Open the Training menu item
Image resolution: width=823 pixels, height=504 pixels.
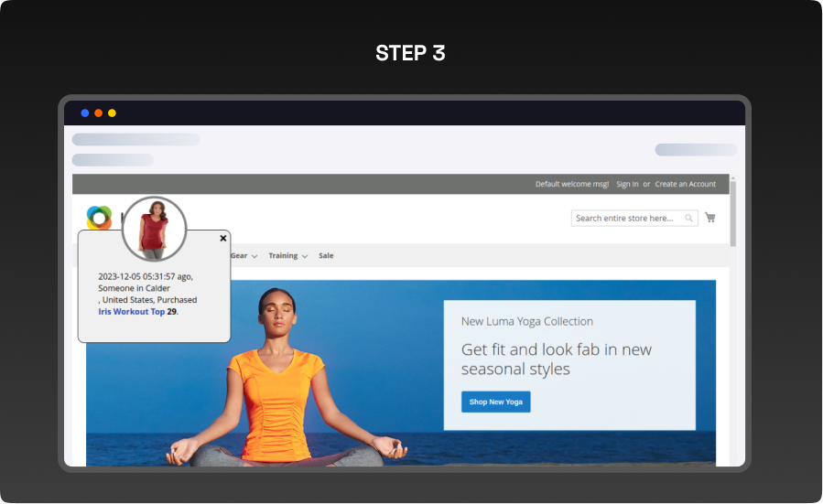point(283,256)
